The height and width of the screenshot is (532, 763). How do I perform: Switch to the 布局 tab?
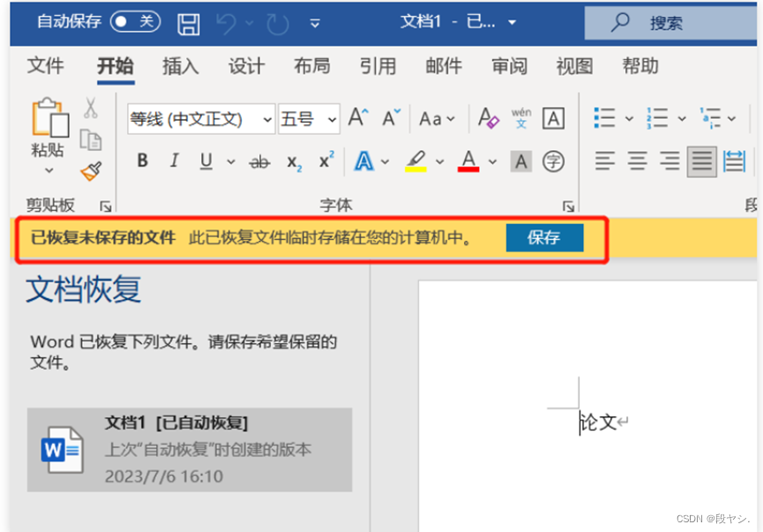click(312, 65)
